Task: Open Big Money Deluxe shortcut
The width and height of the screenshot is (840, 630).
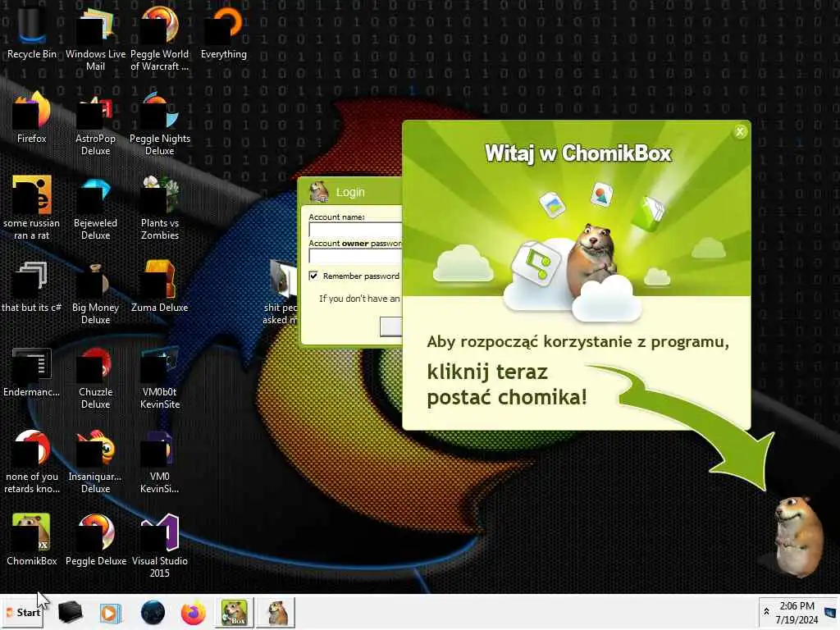Action: pos(95,293)
